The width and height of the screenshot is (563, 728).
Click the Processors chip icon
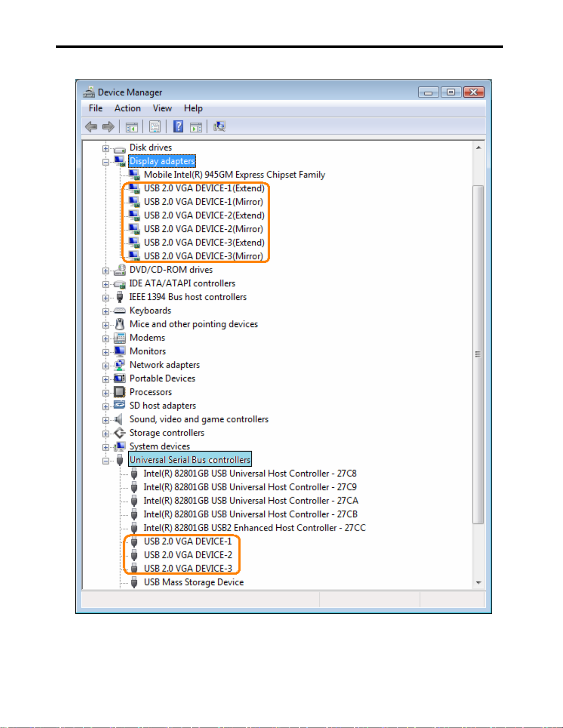coord(119,392)
